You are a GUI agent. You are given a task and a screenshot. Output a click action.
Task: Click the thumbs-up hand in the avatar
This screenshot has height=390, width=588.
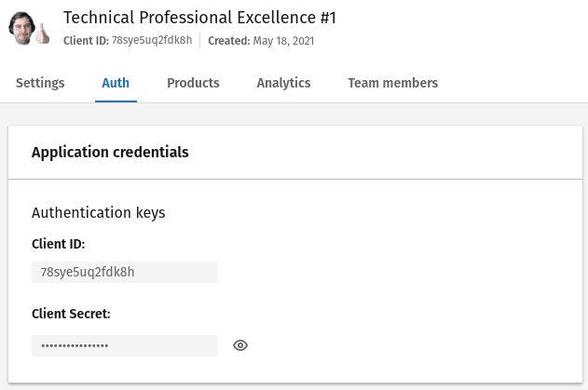43,35
